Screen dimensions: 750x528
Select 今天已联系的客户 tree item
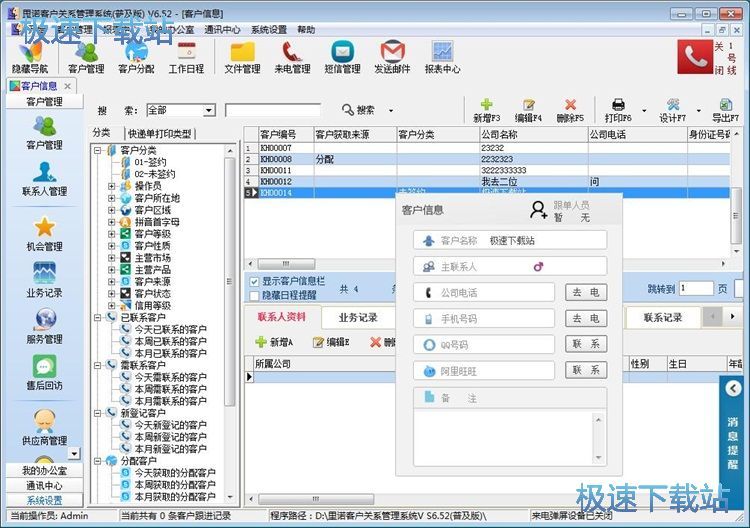click(170, 330)
